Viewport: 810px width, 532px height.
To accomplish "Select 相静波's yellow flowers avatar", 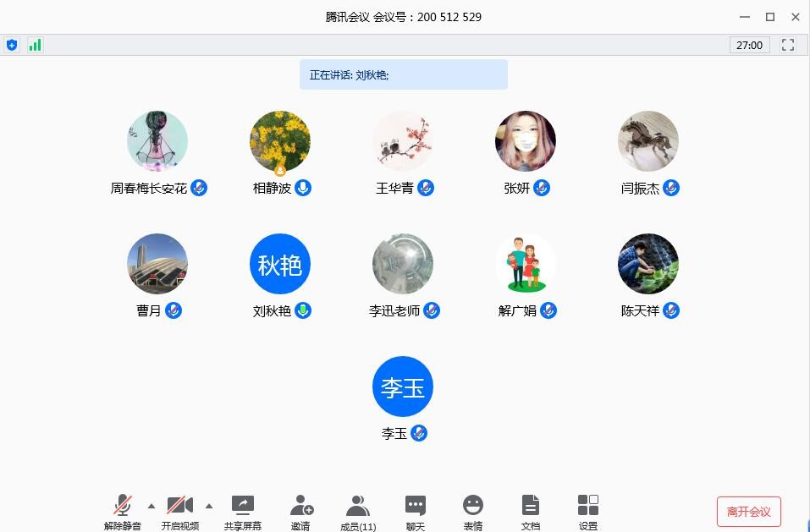I will pos(280,141).
